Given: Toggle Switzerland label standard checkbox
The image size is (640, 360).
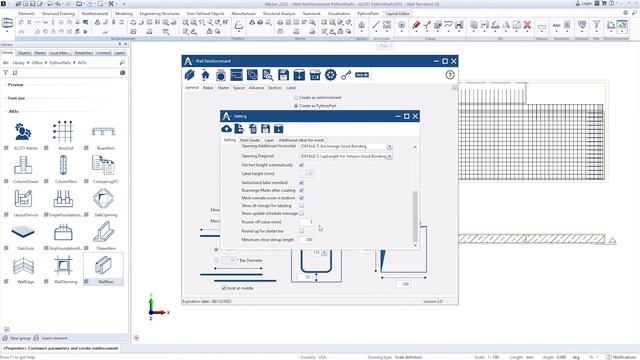Looking at the screenshot, I should [301, 182].
